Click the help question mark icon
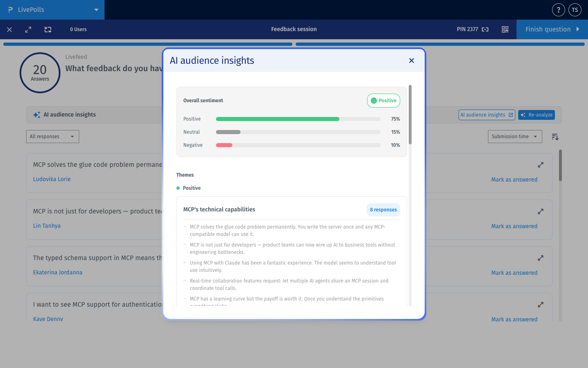This screenshot has height=368, width=588. click(558, 10)
